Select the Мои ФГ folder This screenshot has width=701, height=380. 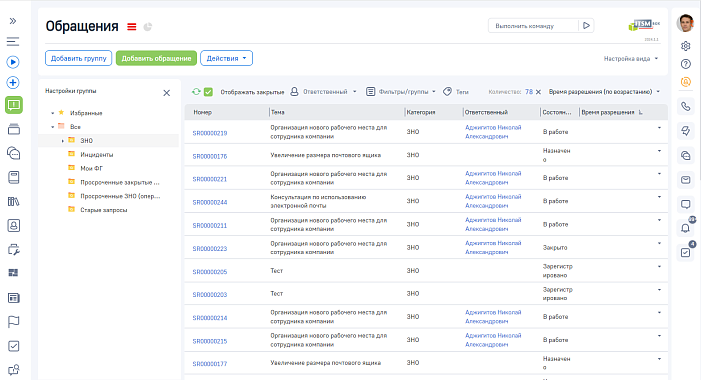[91, 169]
